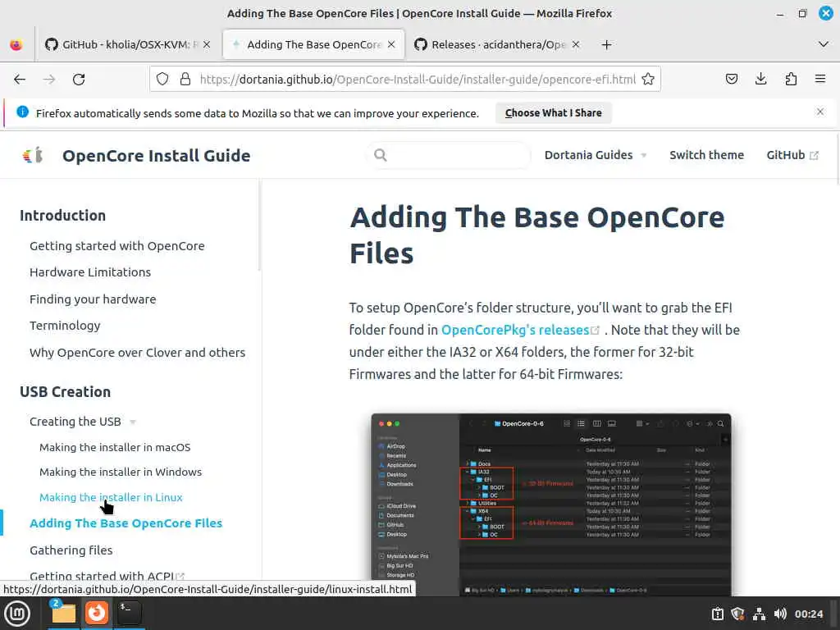Bookmark this page with the star icon
This screenshot has width=840, height=630.
point(648,80)
